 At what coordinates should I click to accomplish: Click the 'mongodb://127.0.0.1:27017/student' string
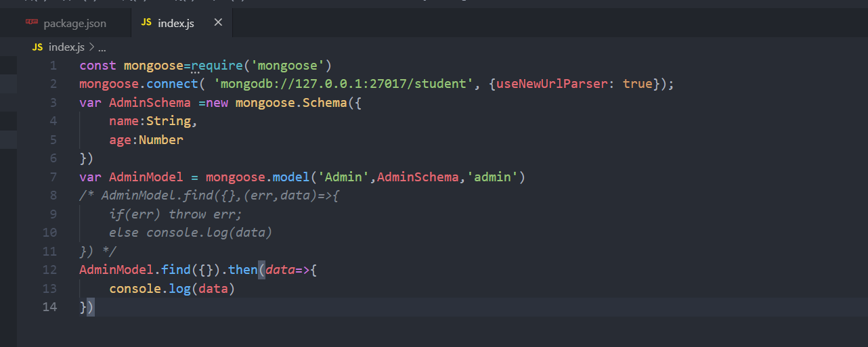click(343, 84)
